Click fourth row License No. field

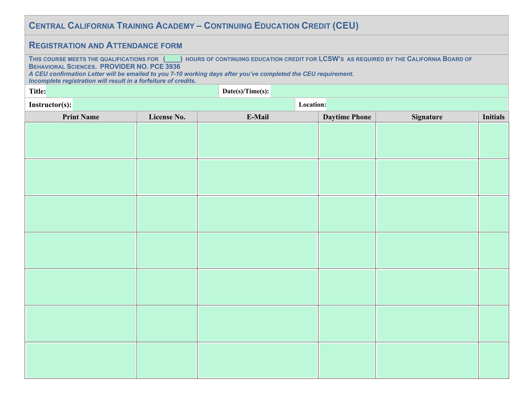click(167, 250)
